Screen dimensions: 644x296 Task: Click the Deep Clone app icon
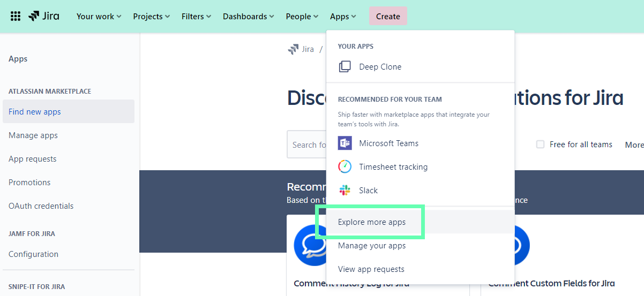click(x=345, y=67)
